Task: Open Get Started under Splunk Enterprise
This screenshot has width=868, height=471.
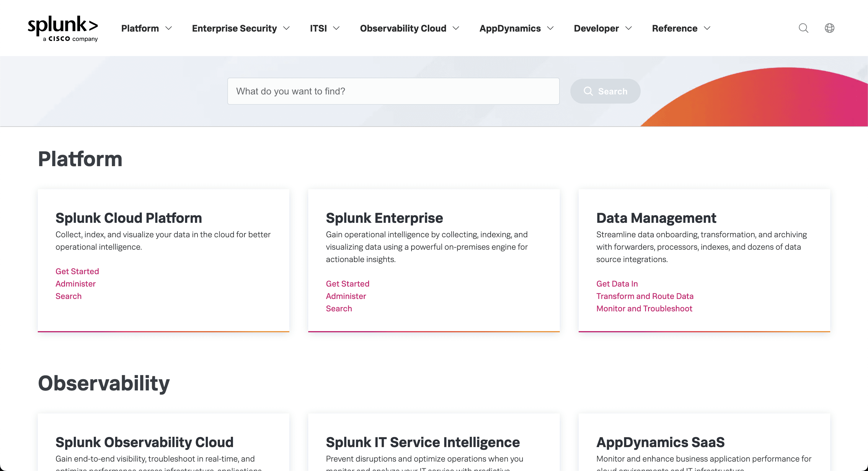Action: point(347,284)
